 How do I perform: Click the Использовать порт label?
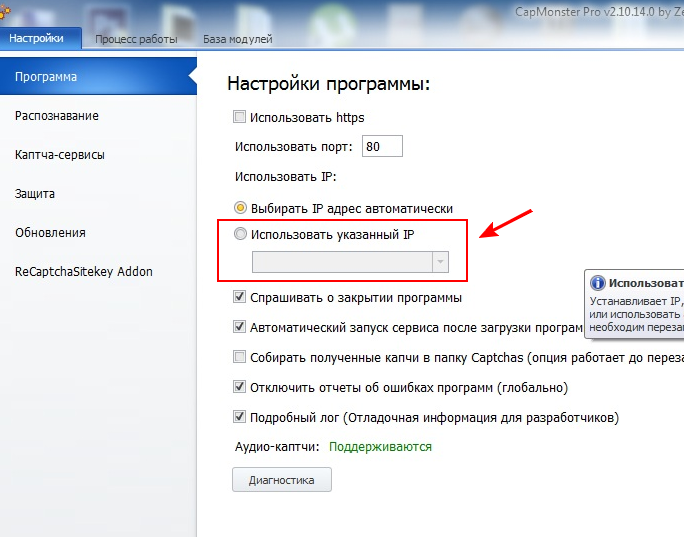(294, 147)
